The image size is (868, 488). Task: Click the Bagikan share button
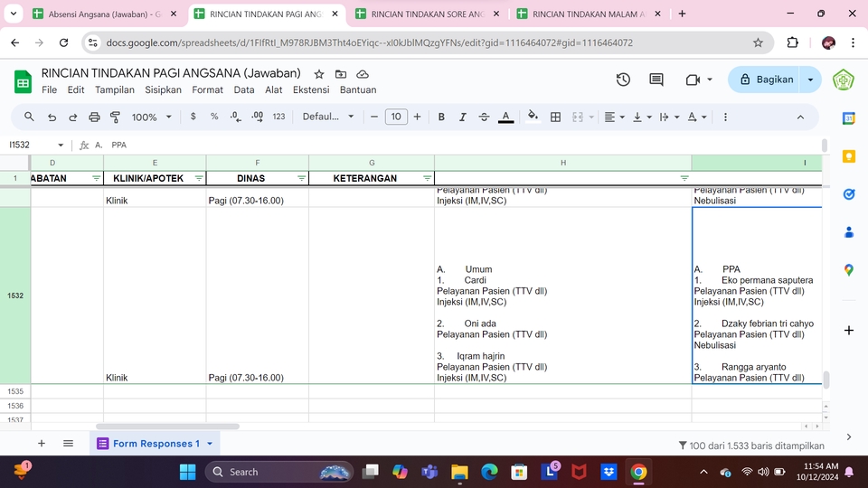766,80
